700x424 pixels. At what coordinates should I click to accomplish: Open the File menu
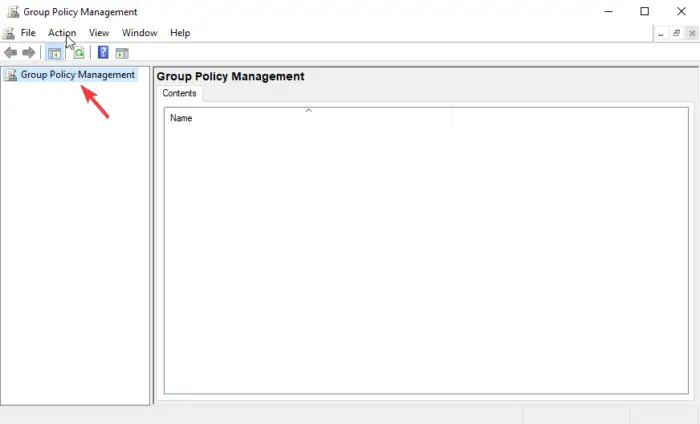coord(28,33)
